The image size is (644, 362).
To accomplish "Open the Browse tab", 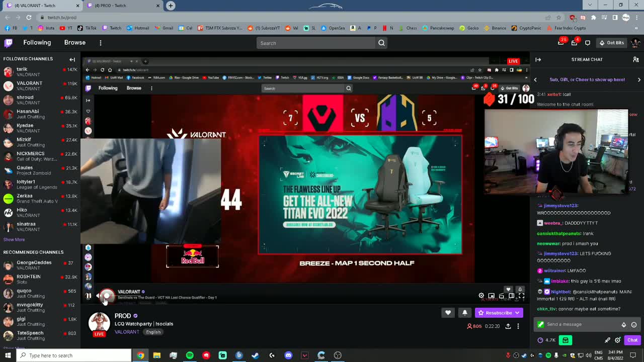I will tap(75, 43).
